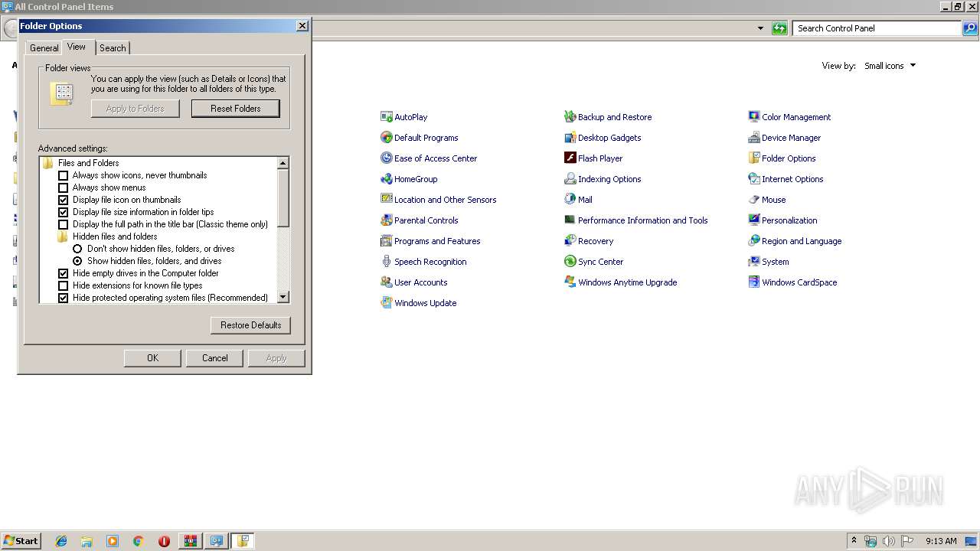Image resolution: width=980 pixels, height=551 pixels.
Task: Open the Color Management icon
Action: click(x=789, y=117)
